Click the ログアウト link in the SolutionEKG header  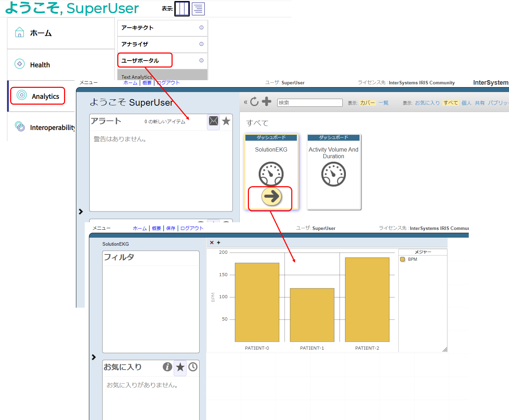coord(192,228)
